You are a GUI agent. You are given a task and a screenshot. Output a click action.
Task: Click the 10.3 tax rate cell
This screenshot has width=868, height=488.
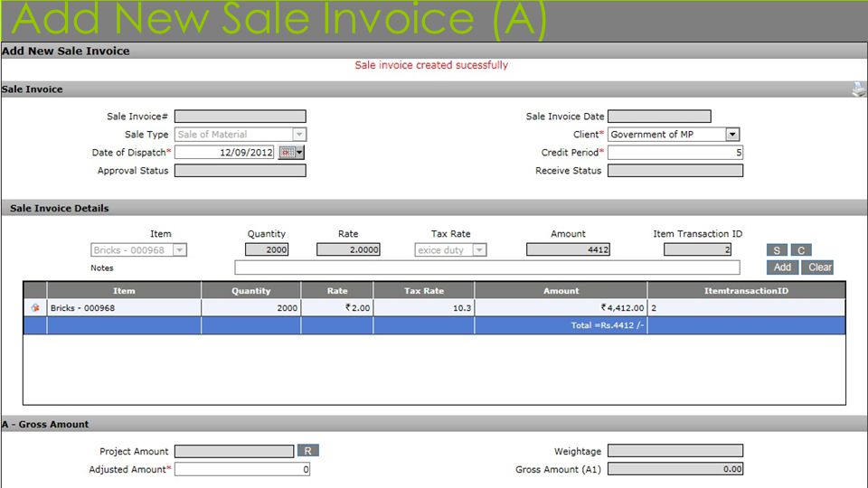(x=424, y=307)
